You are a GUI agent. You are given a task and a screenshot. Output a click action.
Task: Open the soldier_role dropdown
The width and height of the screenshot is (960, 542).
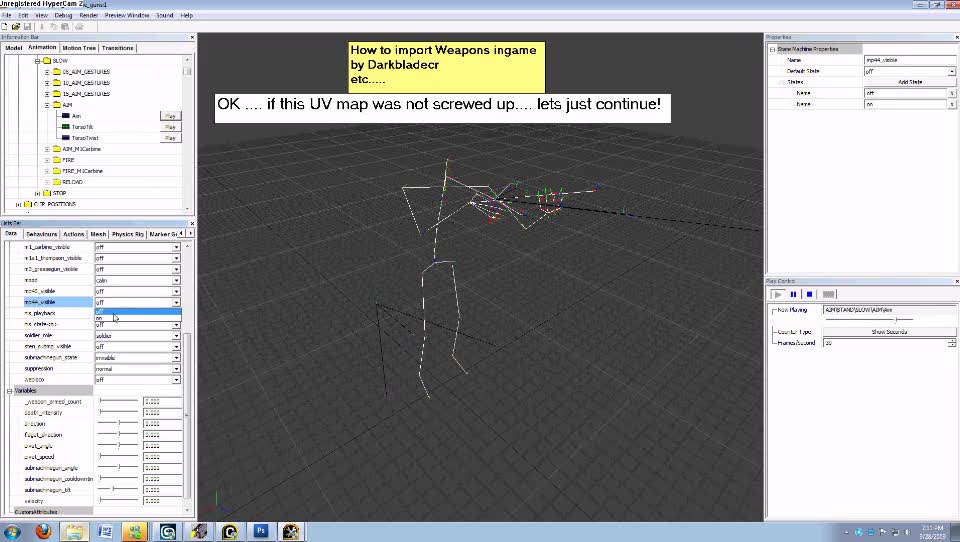tap(176, 336)
